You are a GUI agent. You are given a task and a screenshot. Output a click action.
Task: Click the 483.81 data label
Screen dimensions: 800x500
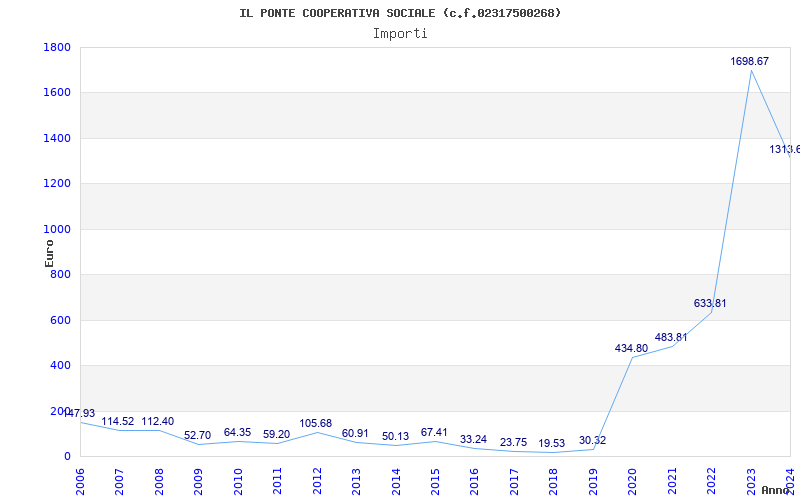pyautogui.click(x=671, y=337)
